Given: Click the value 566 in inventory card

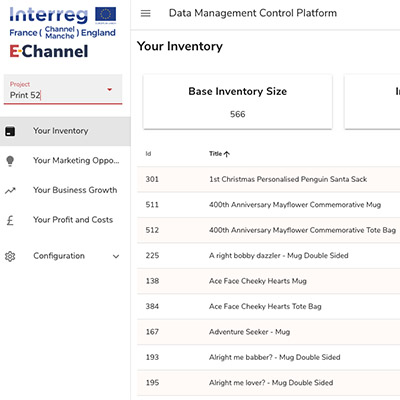Looking at the screenshot, I should click(x=238, y=114).
